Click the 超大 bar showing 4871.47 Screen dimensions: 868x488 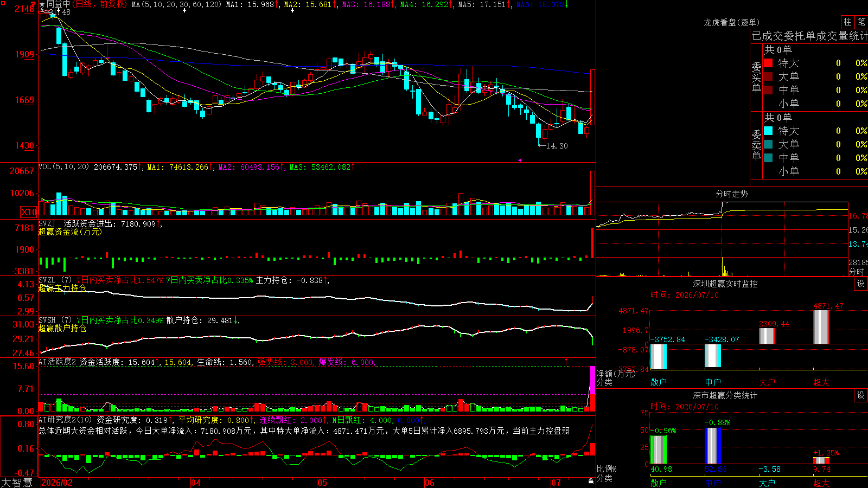[x=821, y=327]
